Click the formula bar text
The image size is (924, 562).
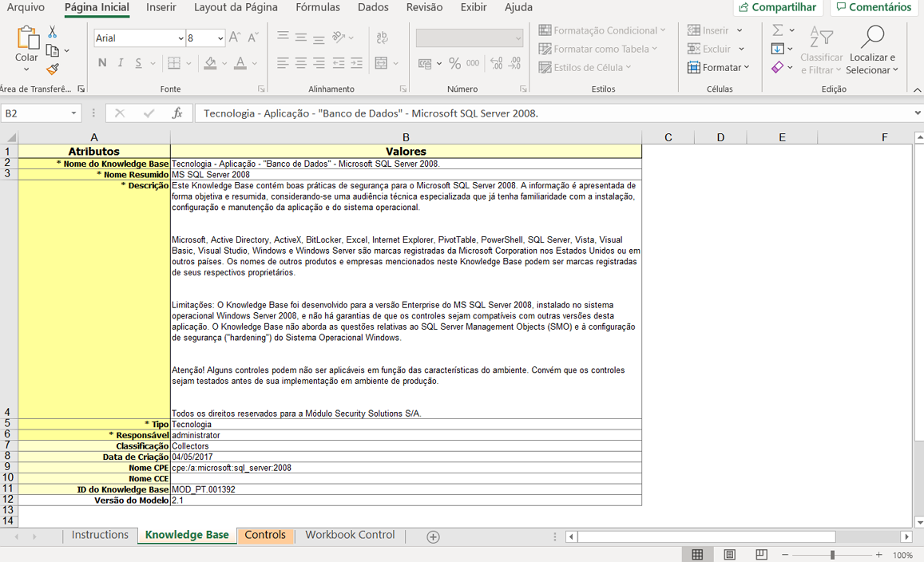point(371,113)
